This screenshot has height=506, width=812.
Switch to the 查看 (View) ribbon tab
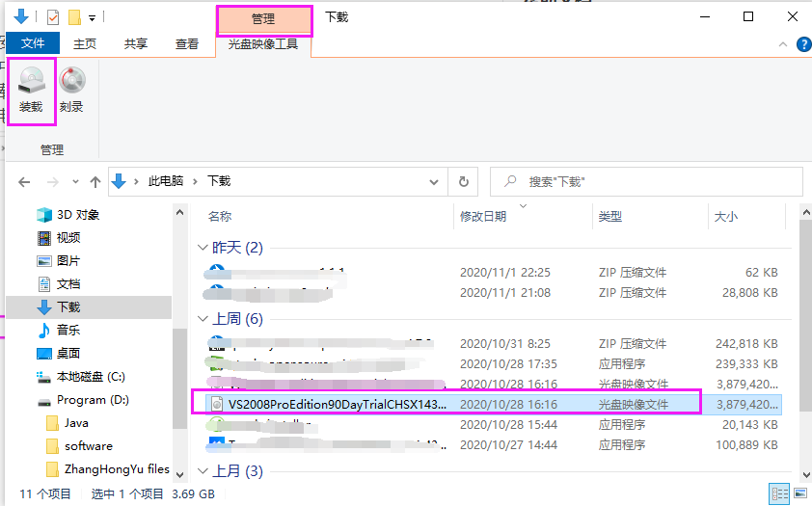(187, 44)
